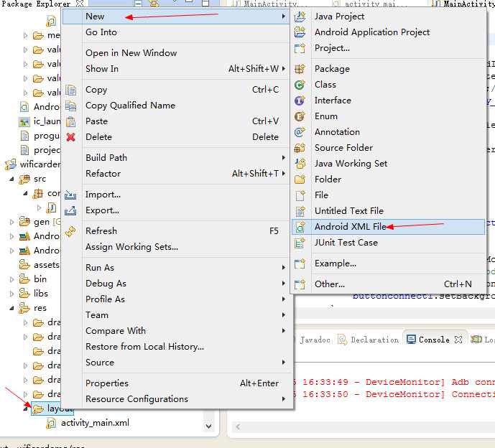
Task: Switch to the Javadoc tab
Action: point(315,340)
